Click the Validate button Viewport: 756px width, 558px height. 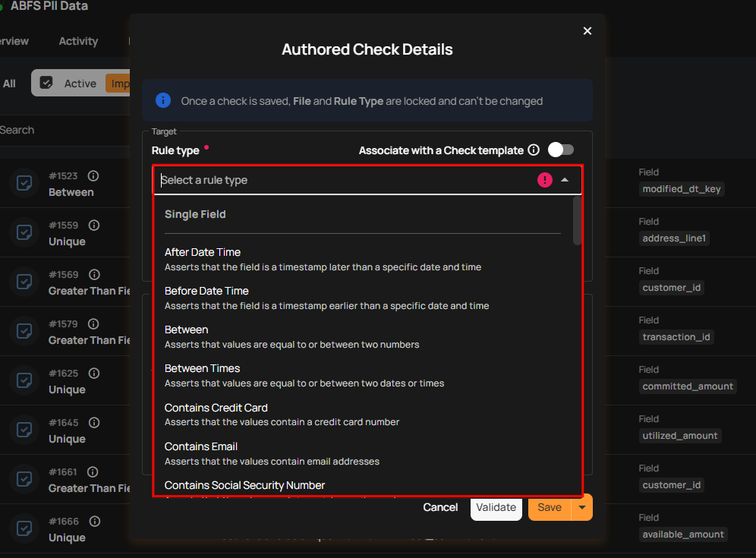(496, 507)
